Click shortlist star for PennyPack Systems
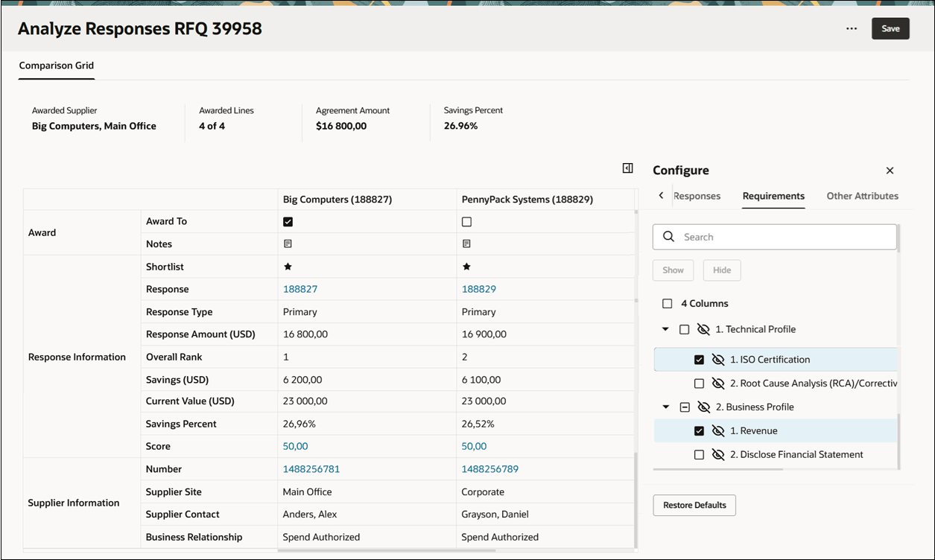Image resolution: width=935 pixels, height=560 pixels. click(466, 267)
